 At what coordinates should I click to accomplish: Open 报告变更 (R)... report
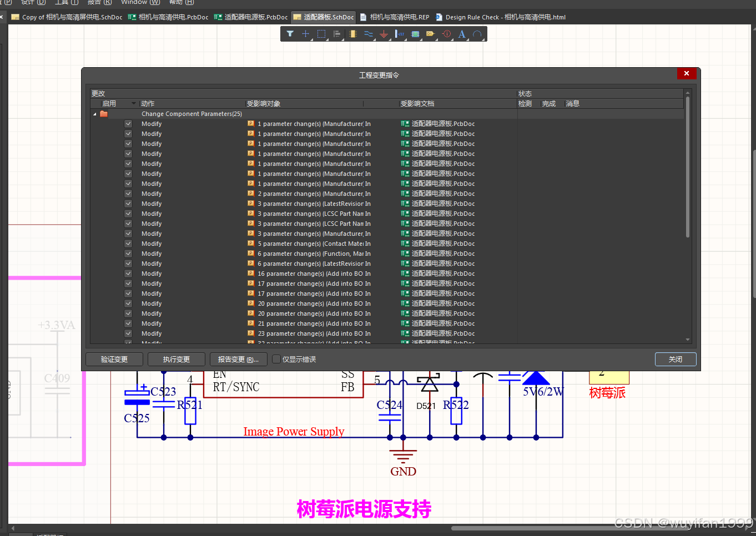tap(239, 360)
